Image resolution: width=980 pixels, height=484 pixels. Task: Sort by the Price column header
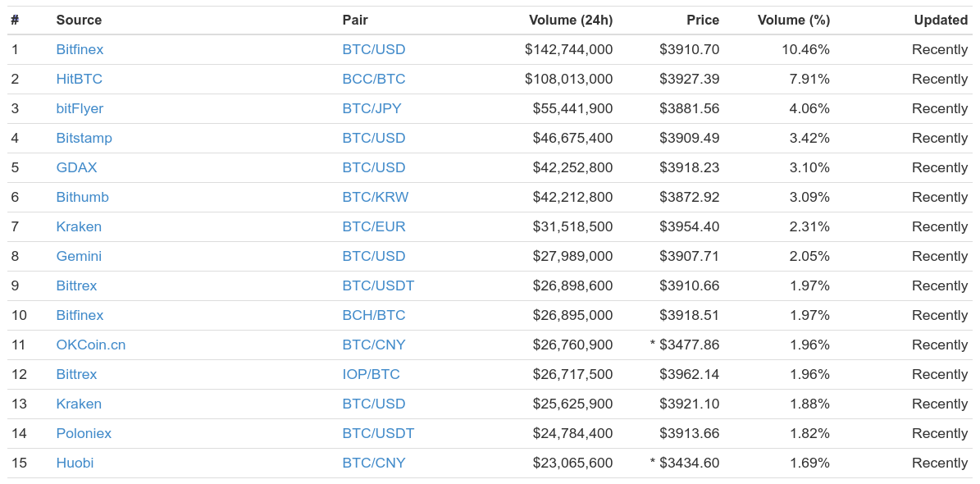click(x=703, y=20)
